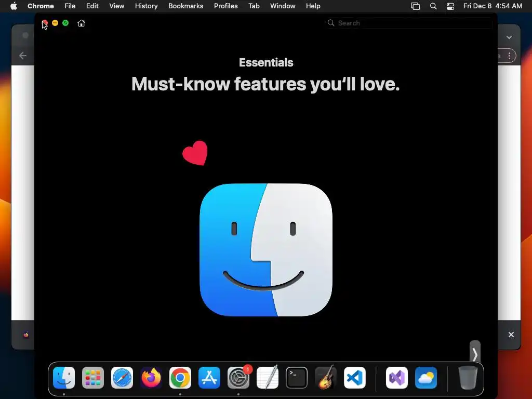Open the Chrome application menu

pos(41,6)
